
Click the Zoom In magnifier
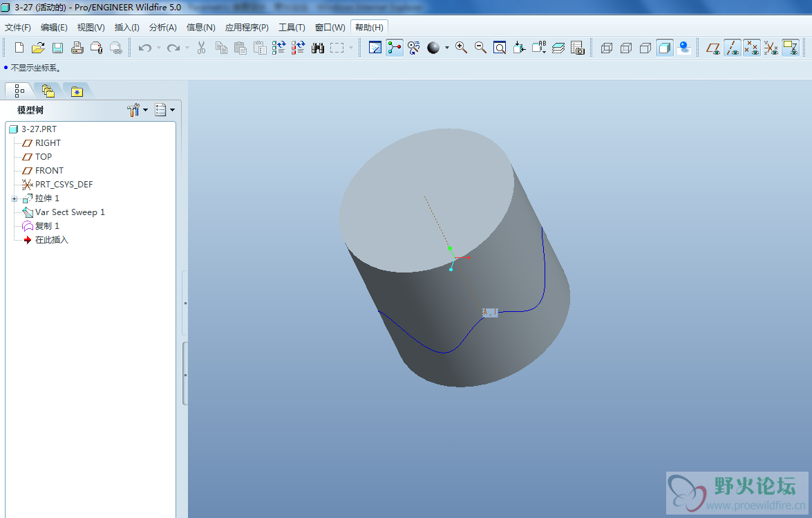pos(461,48)
